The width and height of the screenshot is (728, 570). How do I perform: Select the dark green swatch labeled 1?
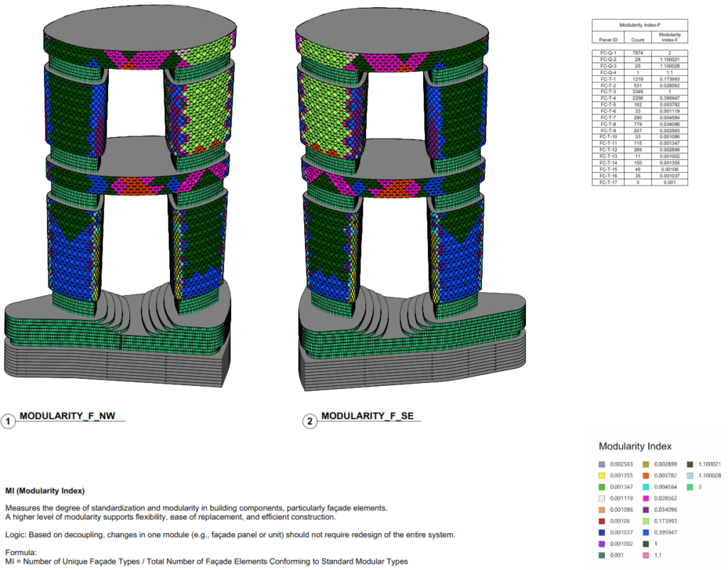click(646, 544)
